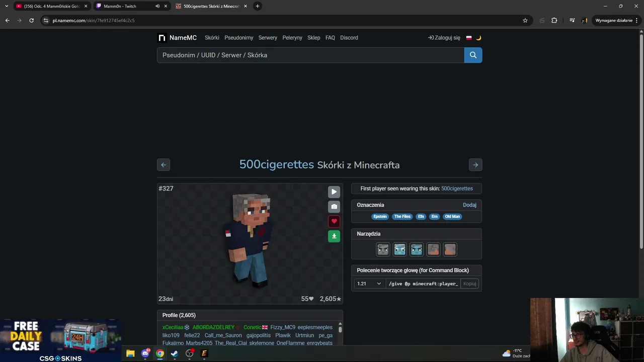Click the Kopiuj copy button
This screenshot has height=362, width=644.
[469, 284]
